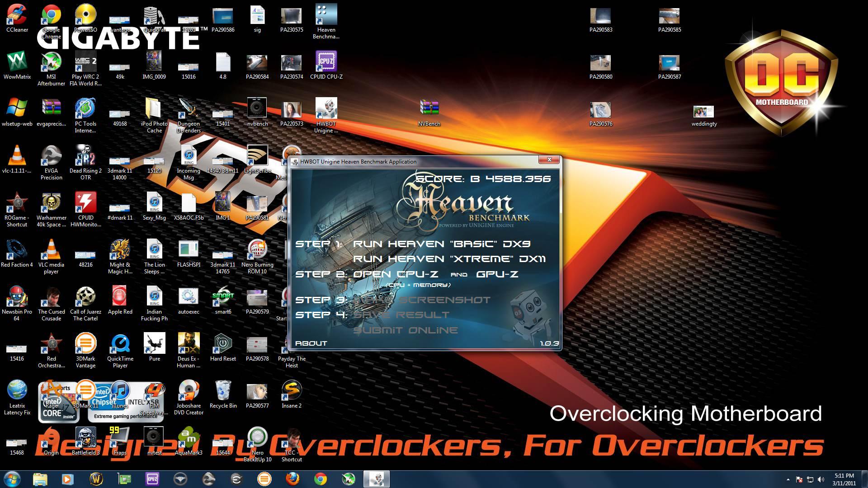Select the WowMatrix desktop icon
The image size is (868, 488).
17,66
